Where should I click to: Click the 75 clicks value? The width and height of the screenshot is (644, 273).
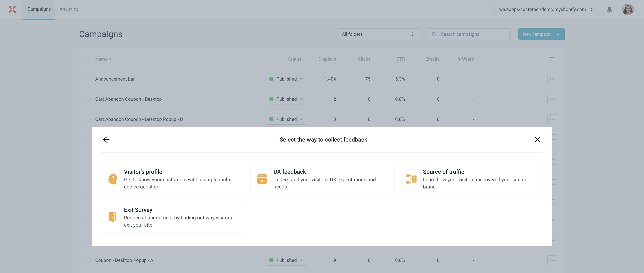(368, 79)
